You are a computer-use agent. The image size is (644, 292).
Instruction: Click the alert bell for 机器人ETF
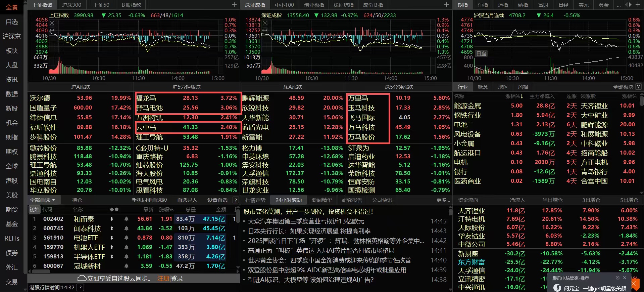(x=126, y=247)
